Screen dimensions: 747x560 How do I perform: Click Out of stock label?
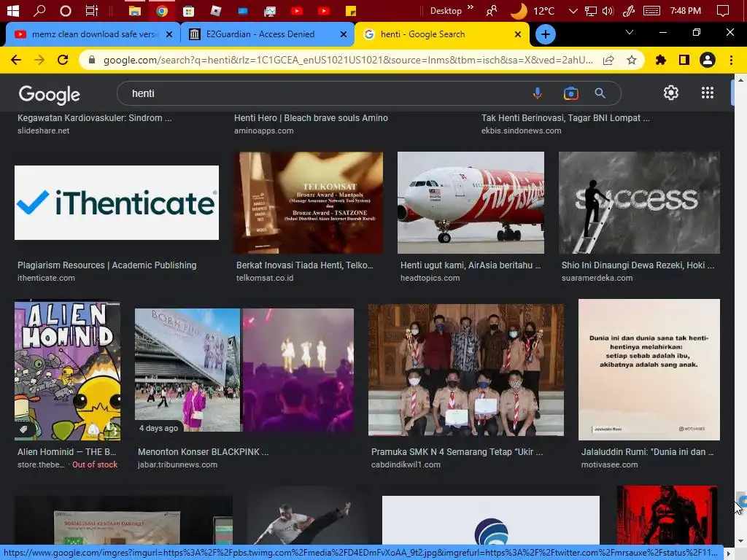coord(95,464)
